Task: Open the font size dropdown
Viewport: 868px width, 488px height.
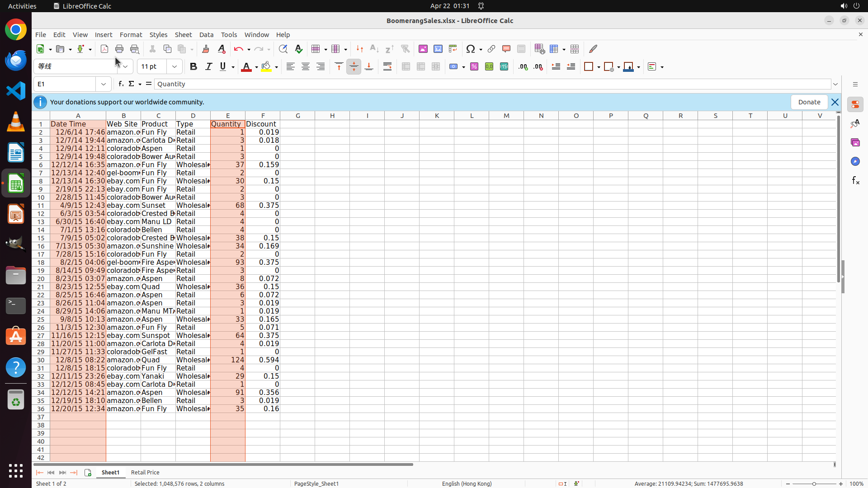Action: click(x=174, y=67)
